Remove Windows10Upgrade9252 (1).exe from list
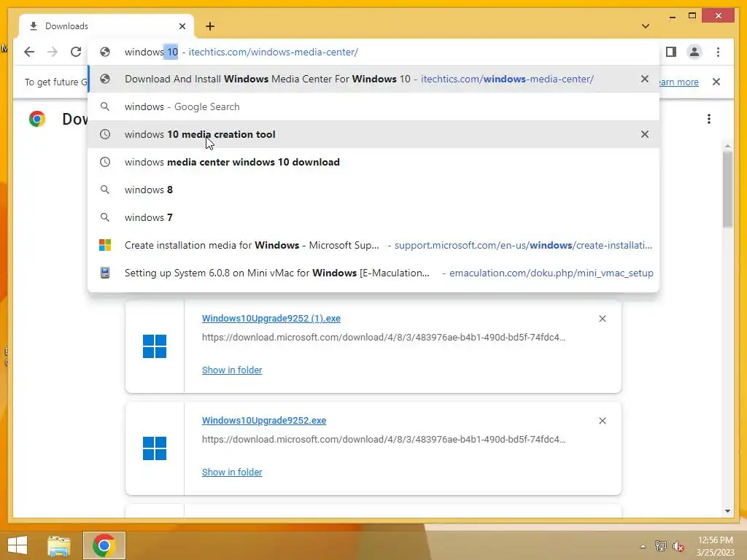The image size is (747, 560). 602,319
